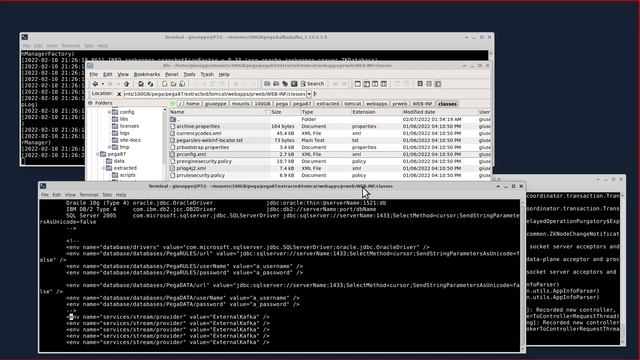Click the second icon in the Search button group
The height and width of the screenshot is (360, 640).
pyautogui.click(x=276, y=84)
